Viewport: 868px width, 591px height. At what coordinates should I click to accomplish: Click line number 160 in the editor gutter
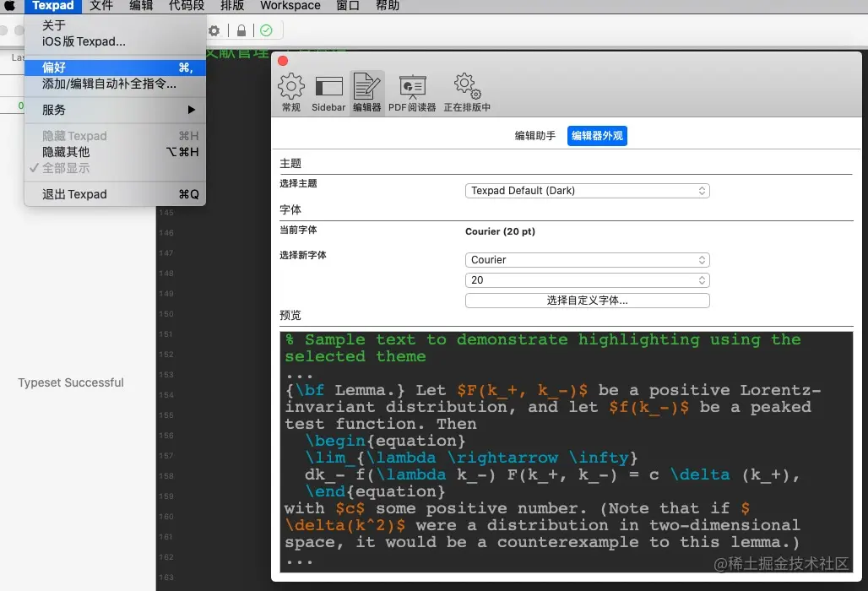[x=166, y=517]
